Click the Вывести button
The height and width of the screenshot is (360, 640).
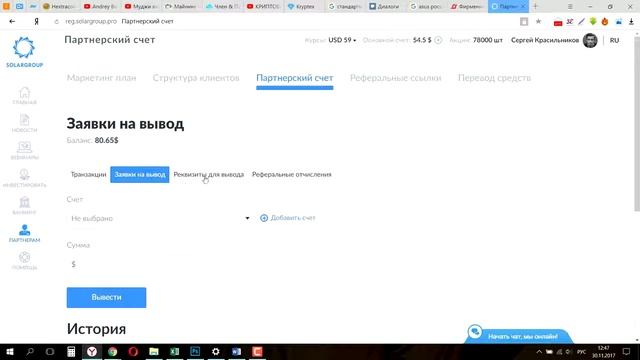(107, 297)
